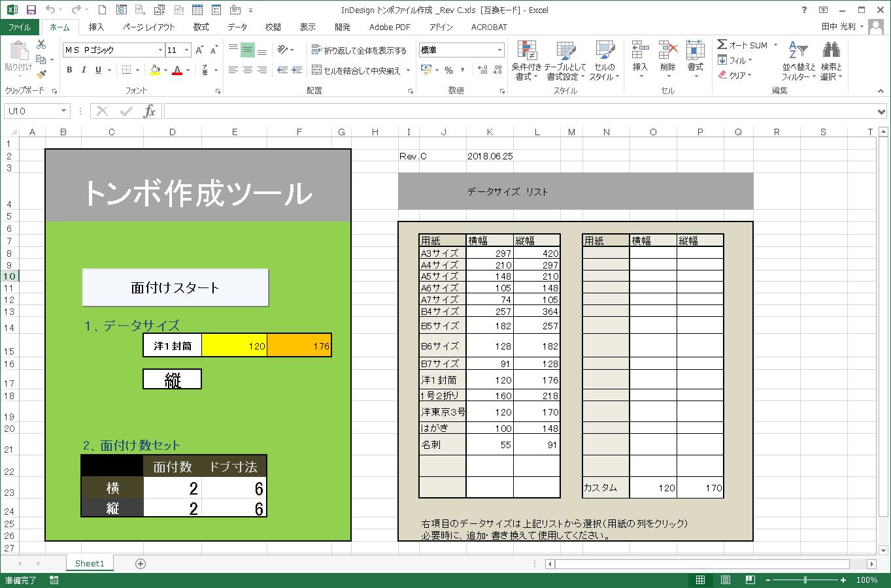Toggle 折り返して全体を表示する wrap text

359,50
